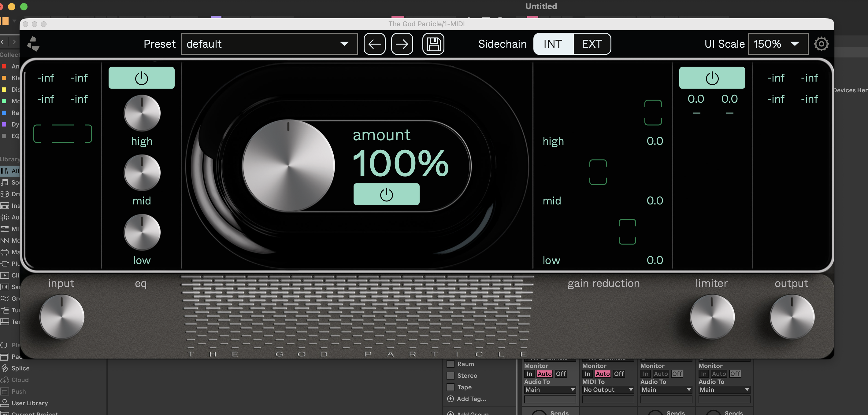
Task: Open Modulators via the zigzag icon
Action: tap(4, 240)
